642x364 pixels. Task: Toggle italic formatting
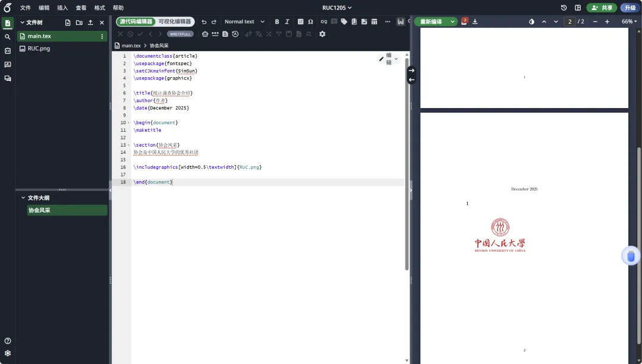pos(287,22)
